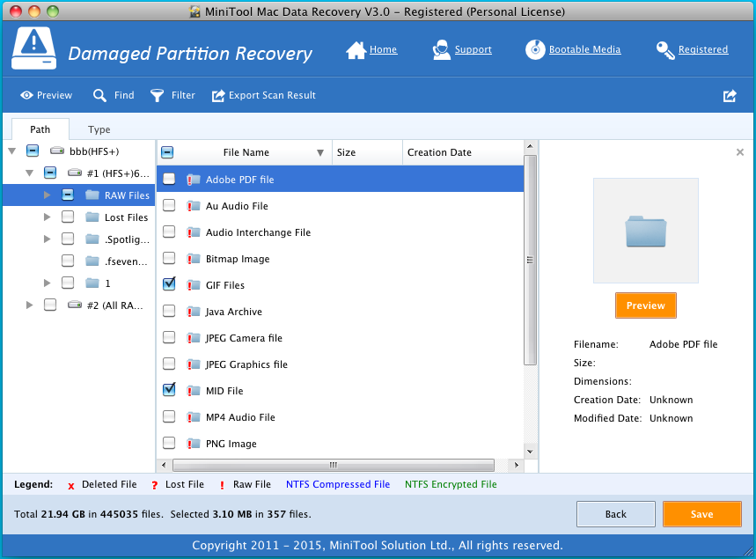Open the Bootable Media link
The image size is (756, 559).
tap(585, 49)
